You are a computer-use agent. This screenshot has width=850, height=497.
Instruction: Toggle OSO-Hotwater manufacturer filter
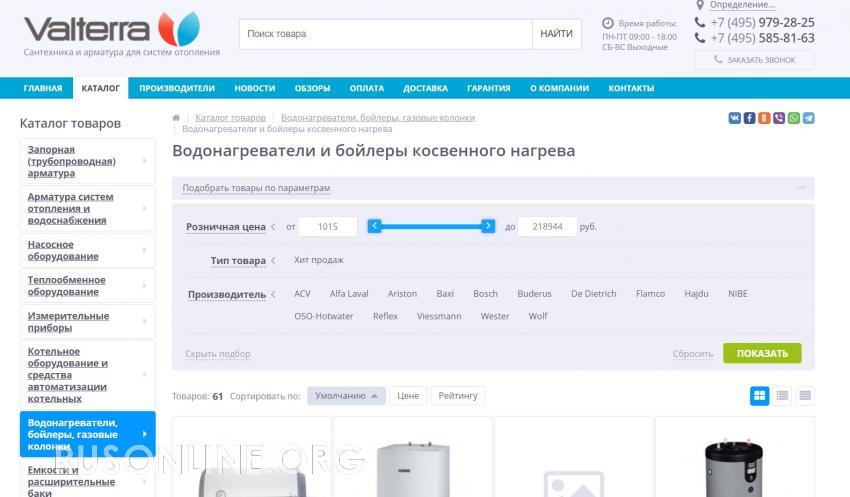324,316
